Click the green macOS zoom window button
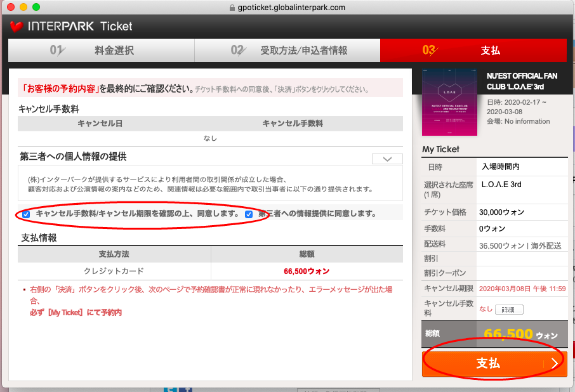Screen dimensions: 575x392 point(36,7)
